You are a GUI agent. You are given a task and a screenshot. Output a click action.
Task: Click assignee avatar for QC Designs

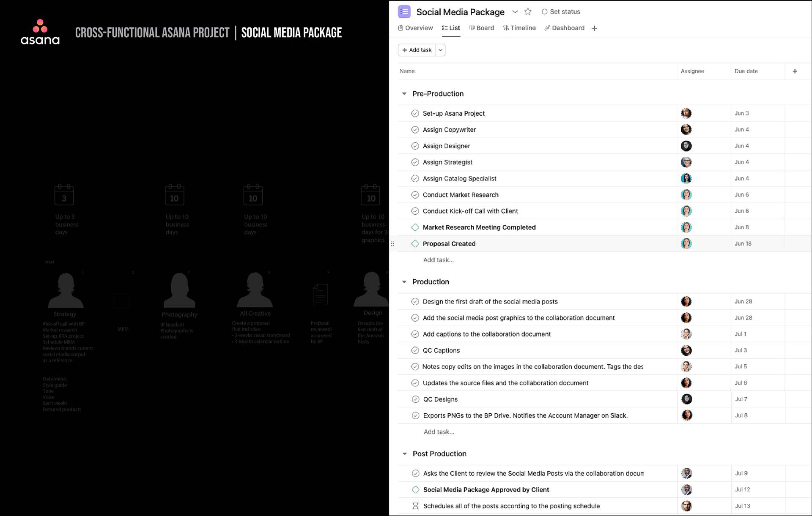pos(686,399)
